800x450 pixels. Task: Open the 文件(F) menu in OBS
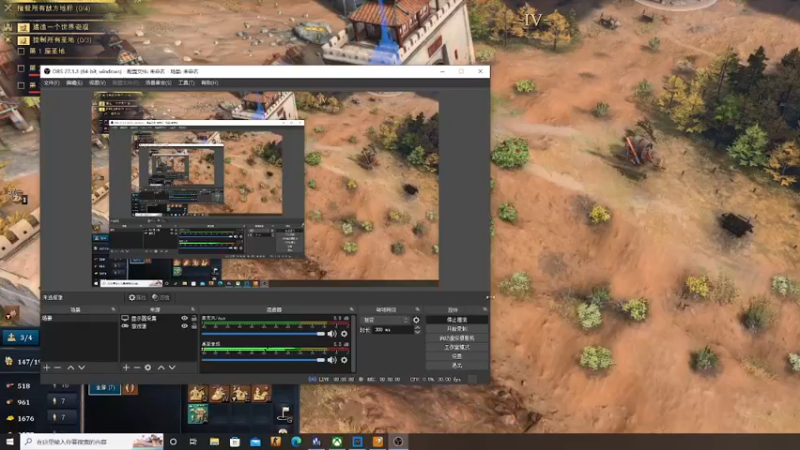point(51,83)
